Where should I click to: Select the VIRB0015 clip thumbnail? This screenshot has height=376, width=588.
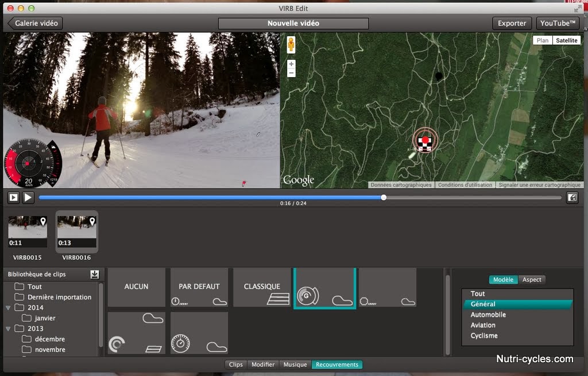tap(28, 231)
